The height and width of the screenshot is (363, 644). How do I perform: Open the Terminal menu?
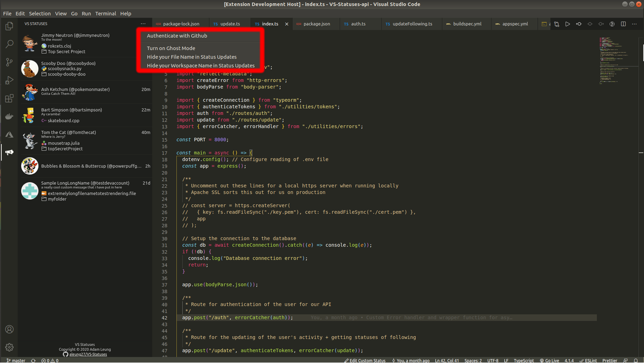(106, 14)
